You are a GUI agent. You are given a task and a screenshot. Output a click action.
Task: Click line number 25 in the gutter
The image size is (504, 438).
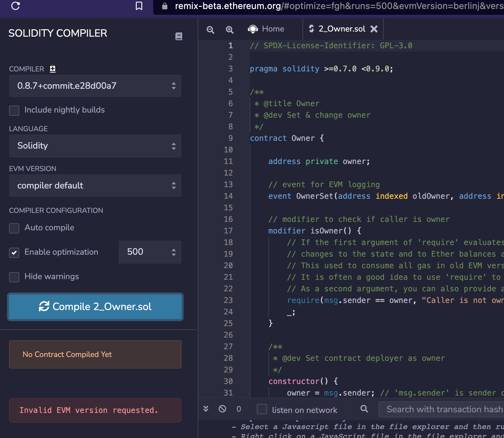coord(228,324)
